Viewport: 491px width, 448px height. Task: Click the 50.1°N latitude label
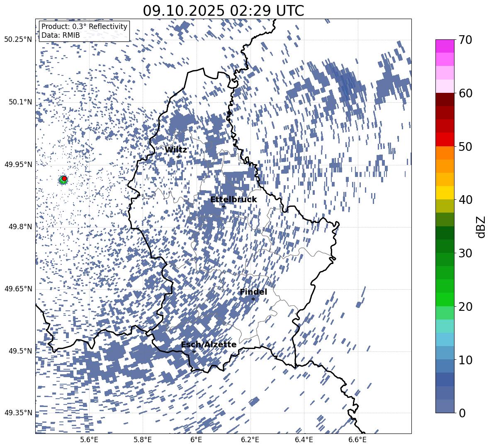[x=20, y=102]
